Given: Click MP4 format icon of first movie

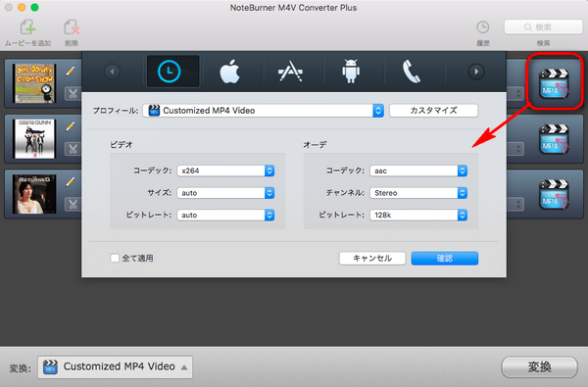Looking at the screenshot, I should 554,83.
